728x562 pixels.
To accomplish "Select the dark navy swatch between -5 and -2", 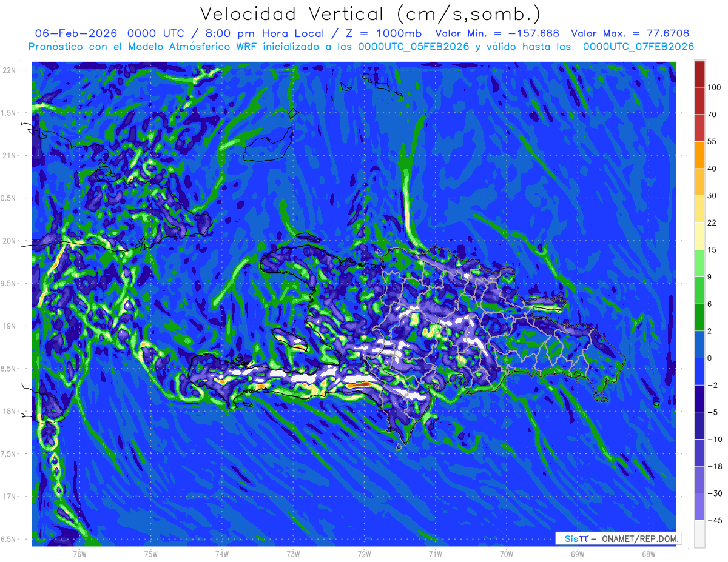I will pyautogui.click(x=700, y=398).
